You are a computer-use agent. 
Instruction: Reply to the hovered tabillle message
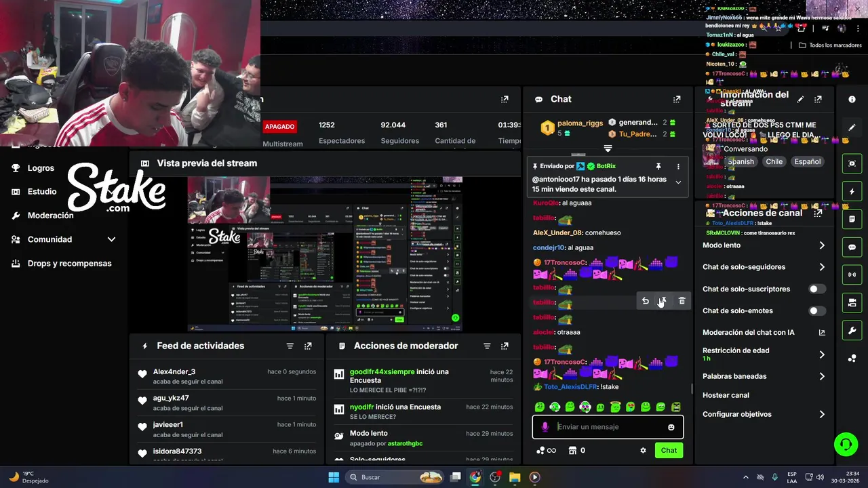click(646, 301)
